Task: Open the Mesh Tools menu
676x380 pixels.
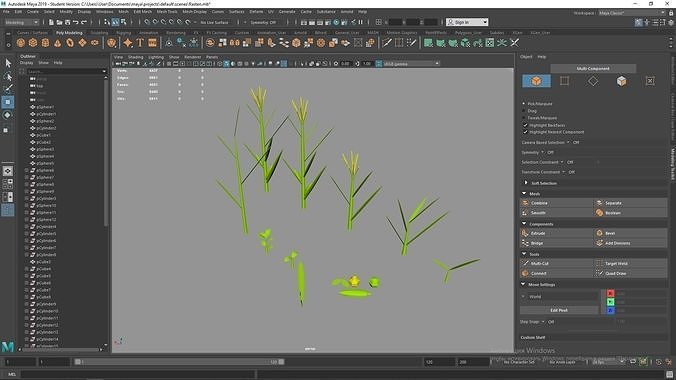Action: point(167,12)
